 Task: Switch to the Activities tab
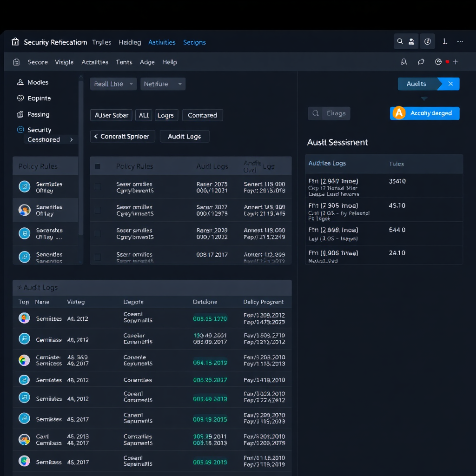pos(162,42)
